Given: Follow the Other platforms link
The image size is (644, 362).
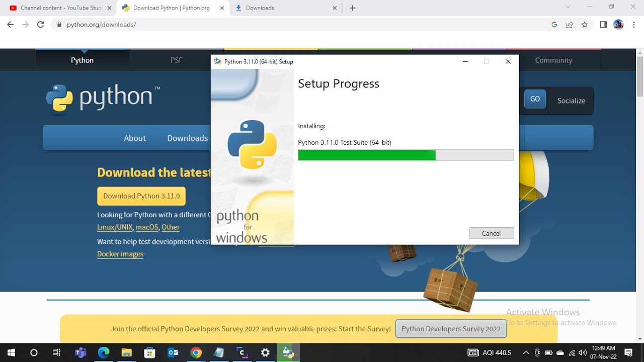Looking at the screenshot, I should [171, 227].
